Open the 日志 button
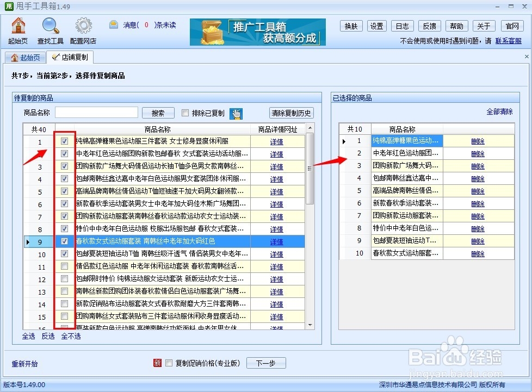532x392 pixels. click(402, 26)
